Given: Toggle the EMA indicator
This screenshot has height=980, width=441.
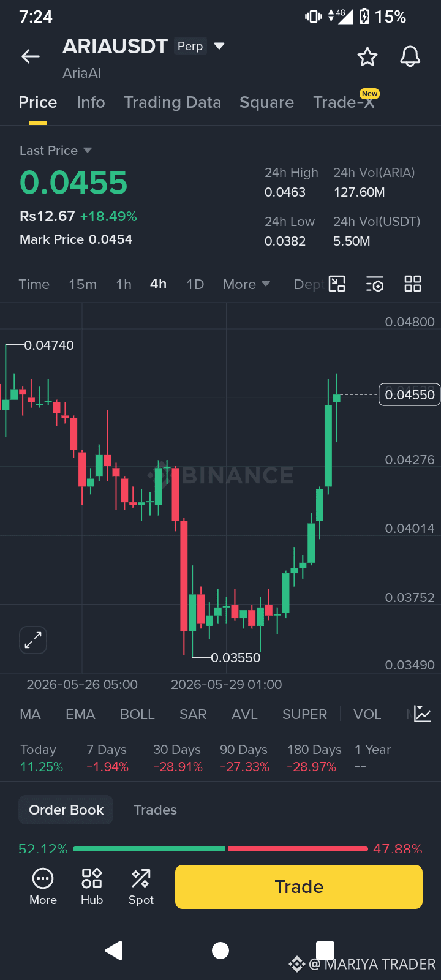Looking at the screenshot, I should (x=80, y=714).
